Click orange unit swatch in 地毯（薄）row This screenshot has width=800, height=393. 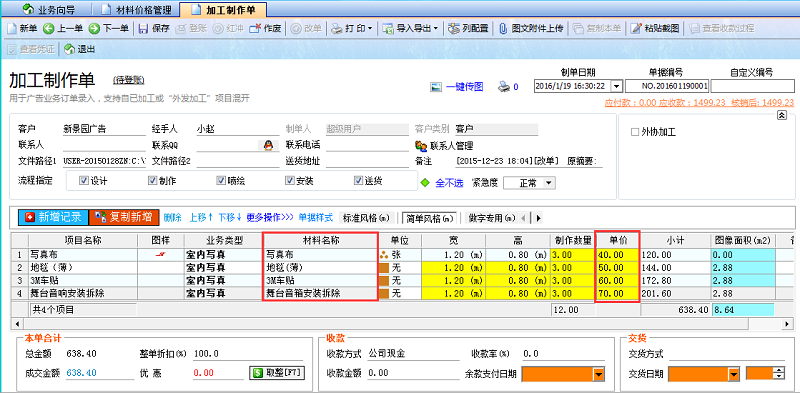pos(384,267)
